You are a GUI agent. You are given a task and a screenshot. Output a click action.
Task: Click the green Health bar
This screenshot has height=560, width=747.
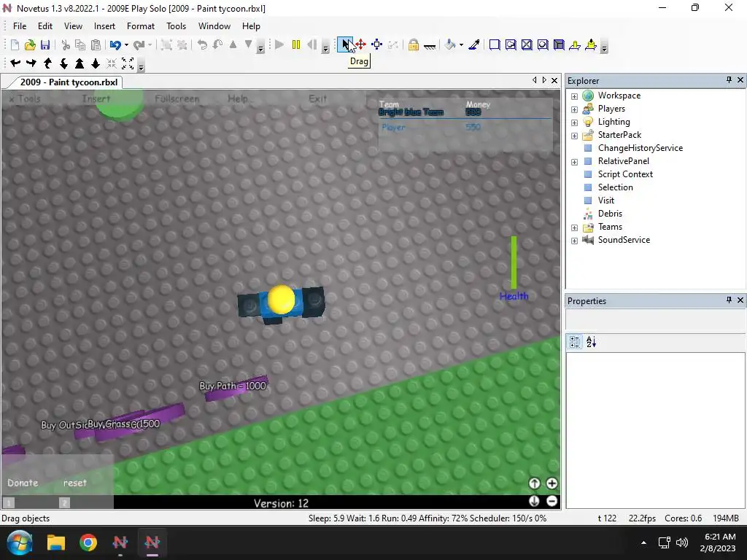(x=514, y=262)
